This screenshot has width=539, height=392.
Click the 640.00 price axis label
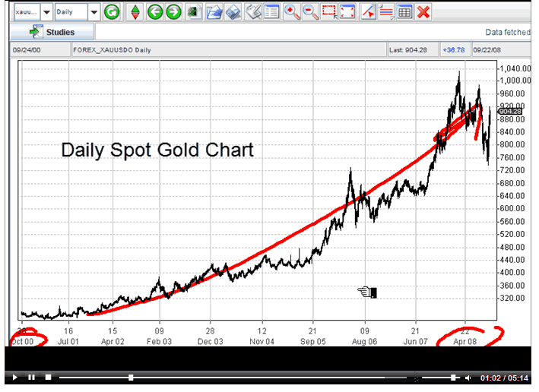pyautogui.click(x=512, y=196)
